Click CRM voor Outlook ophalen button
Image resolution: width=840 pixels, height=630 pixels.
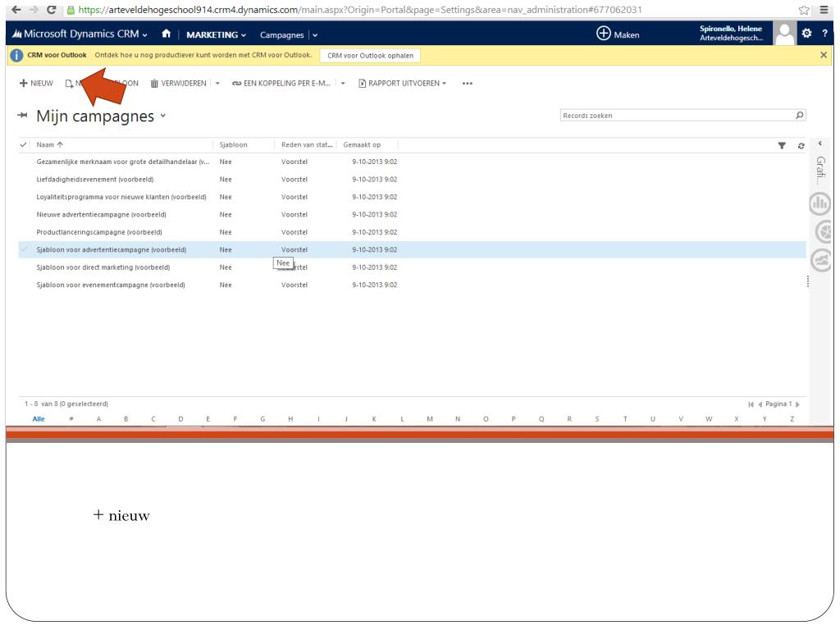pyautogui.click(x=370, y=55)
